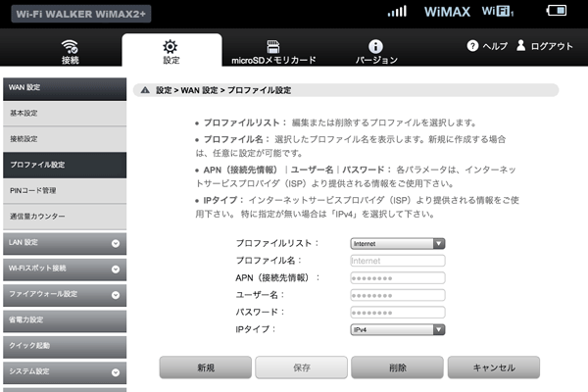Screen dimensions: 588x392
Task: Open the プロファイルリスト dropdown
Action: coord(397,244)
